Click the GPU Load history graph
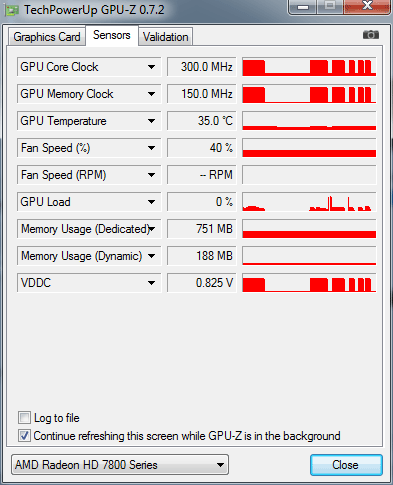 coord(309,202)
